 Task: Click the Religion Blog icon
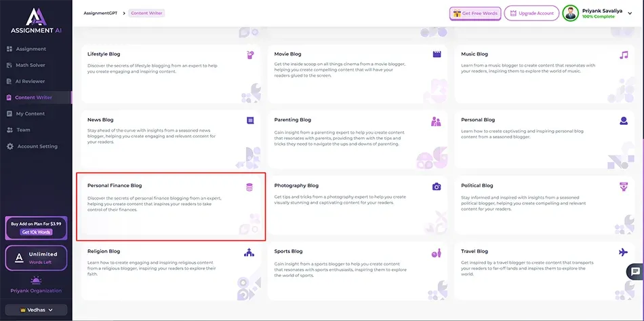(x=249, y=252)
